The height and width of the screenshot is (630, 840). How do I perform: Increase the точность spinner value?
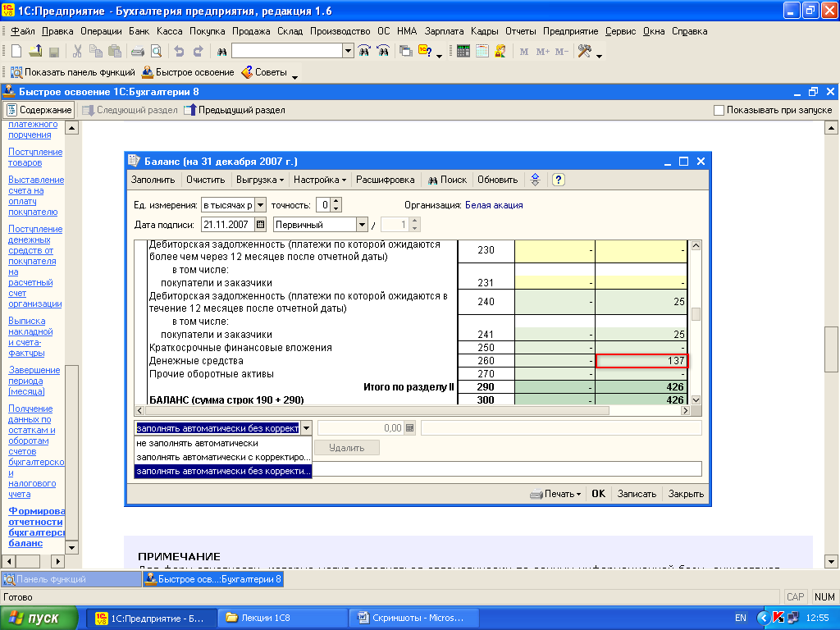[336, 202]
